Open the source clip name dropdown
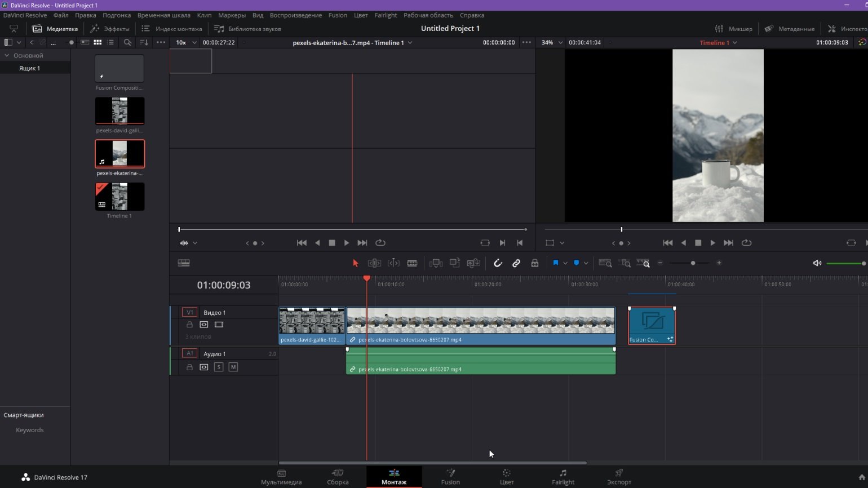The image size is (868, 488). click(352, 42)
